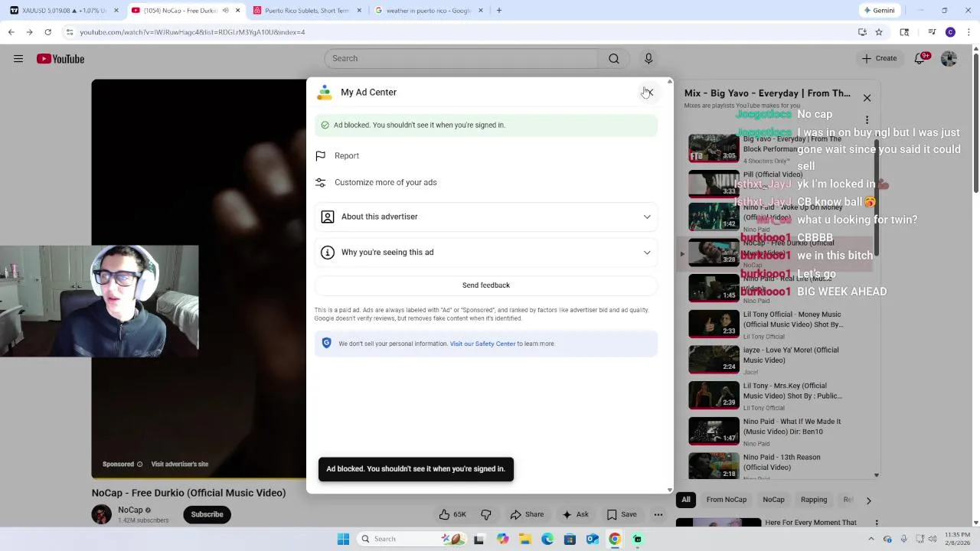Image resolution: width=980 pixels, height=551 pixels.
Task: Click the address bar URL
Action: tap(192, 32)
